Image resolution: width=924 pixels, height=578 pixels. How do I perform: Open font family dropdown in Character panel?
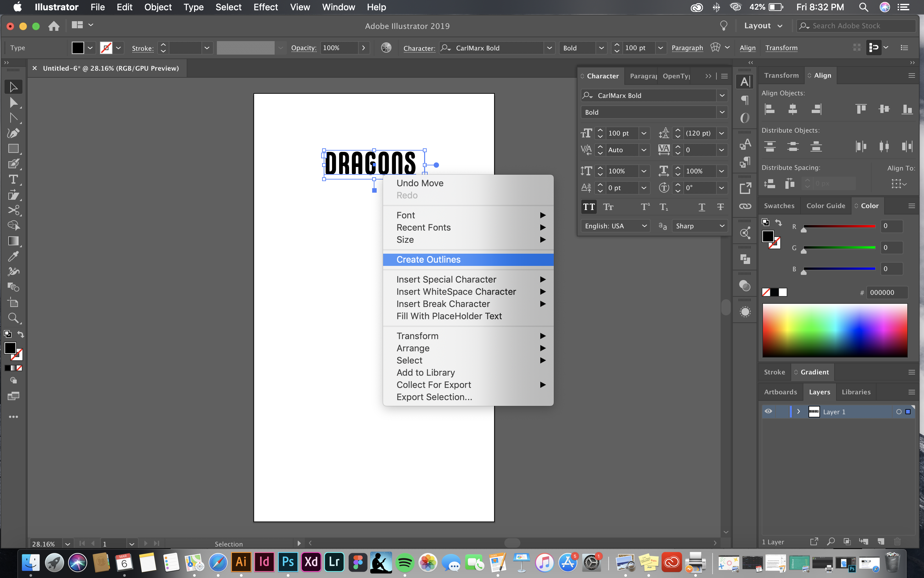pyautogui.click(x=722, y=96)
